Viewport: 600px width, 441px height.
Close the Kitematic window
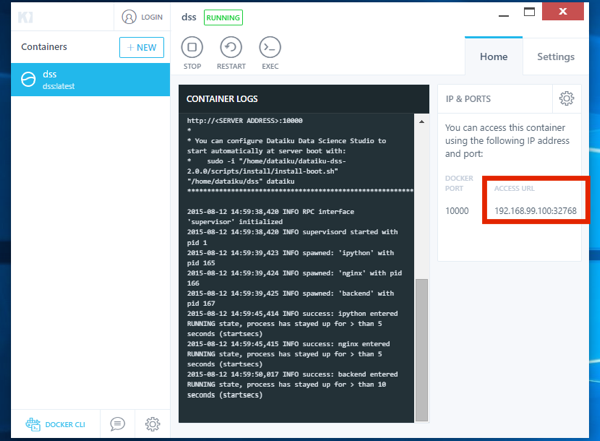563,11
